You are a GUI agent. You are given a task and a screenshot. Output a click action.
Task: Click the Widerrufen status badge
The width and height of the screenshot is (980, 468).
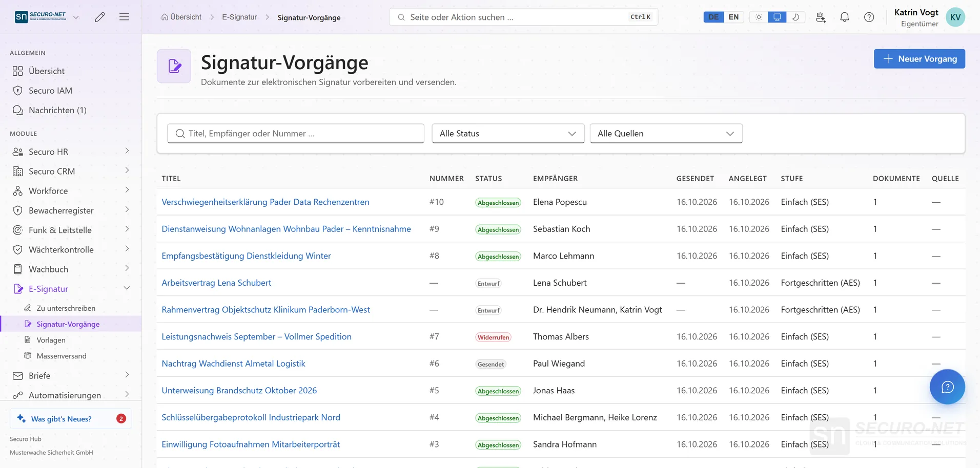(x=493, y=337)
